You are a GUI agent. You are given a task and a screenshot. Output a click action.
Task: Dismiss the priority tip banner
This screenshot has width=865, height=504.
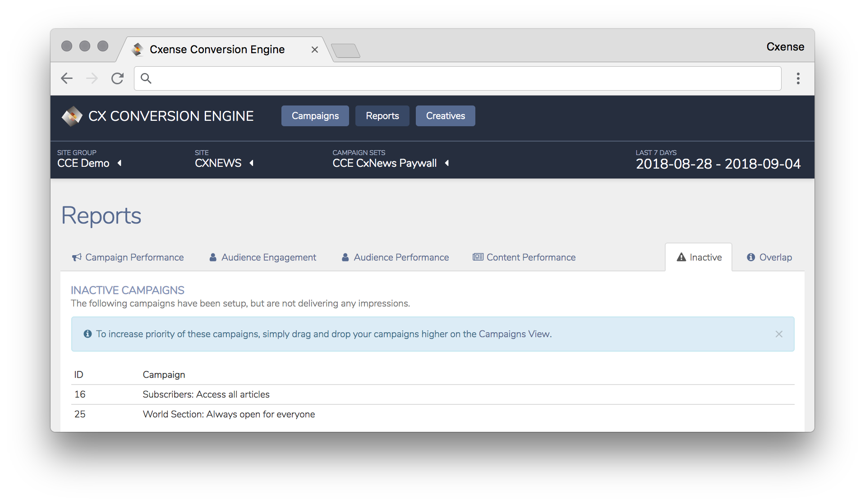(779, 334)
